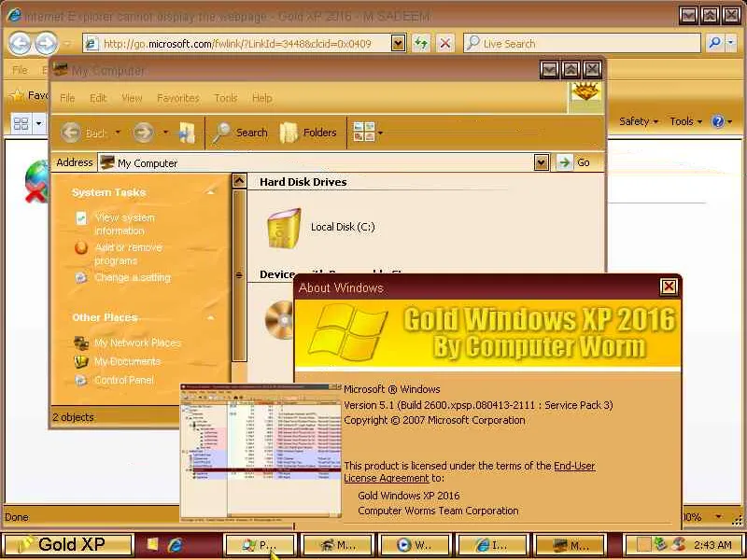747x560 pixels.
Task: Click the process explorer window thumbnail preview
Action: (x=261, y=451)
